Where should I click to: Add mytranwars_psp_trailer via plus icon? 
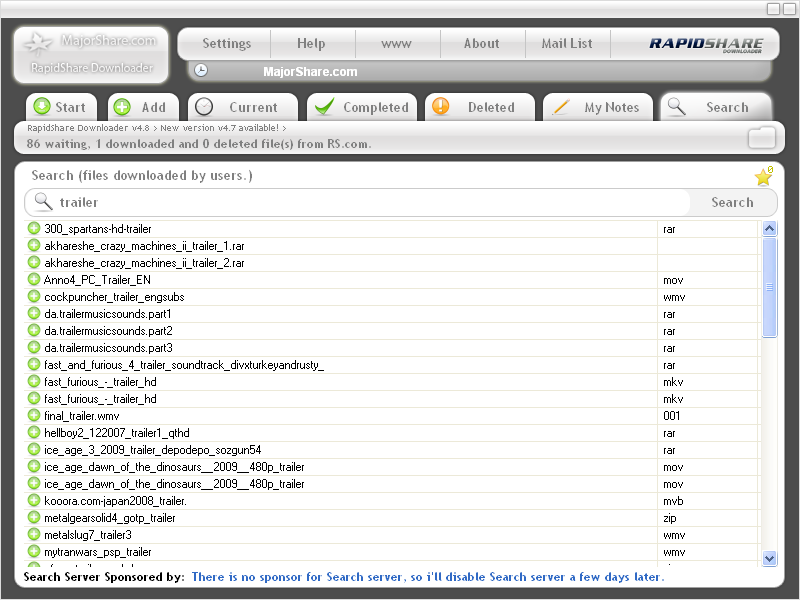(x=34, y=552)
